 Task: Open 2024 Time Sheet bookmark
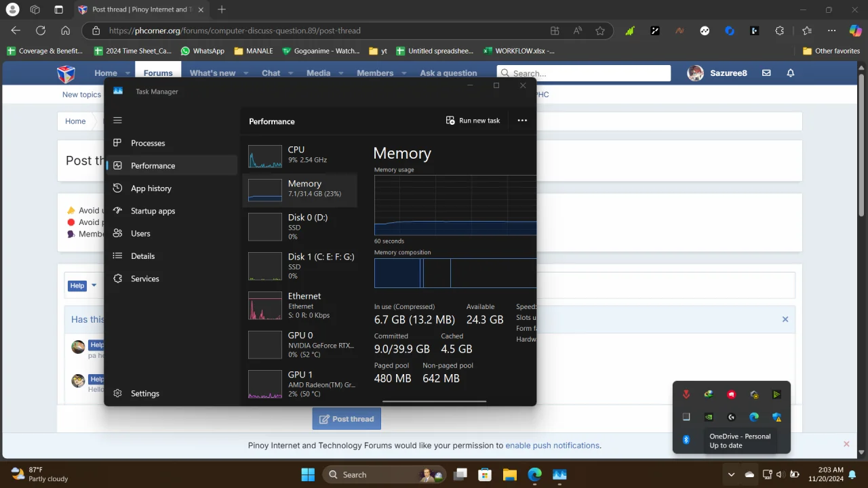coord(133,51)
